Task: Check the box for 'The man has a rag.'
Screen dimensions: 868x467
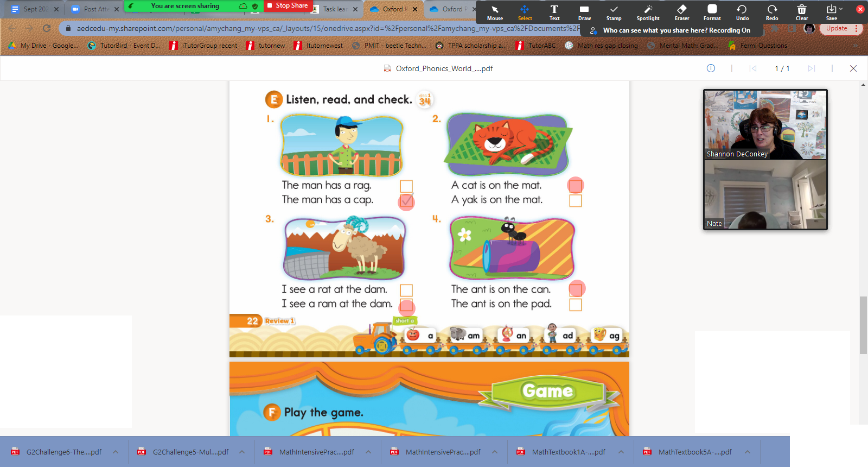Action: (406, 186)
